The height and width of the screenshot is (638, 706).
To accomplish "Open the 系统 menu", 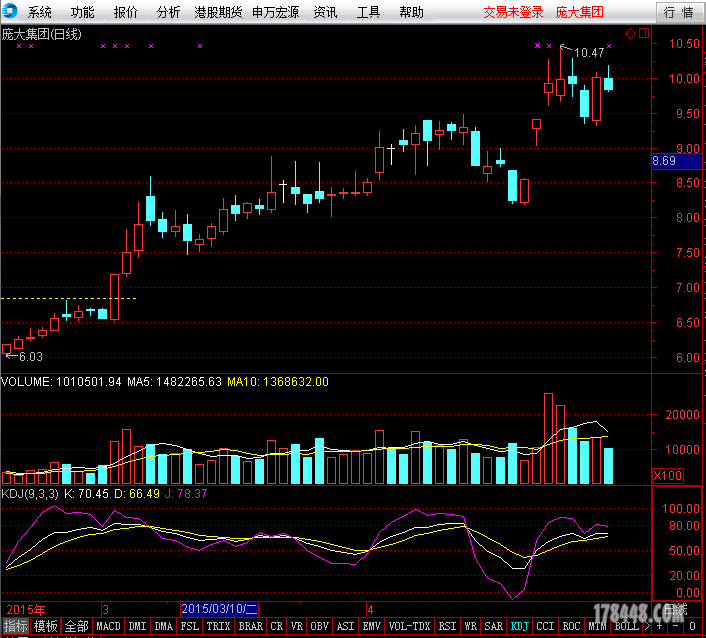I will 40,12.
